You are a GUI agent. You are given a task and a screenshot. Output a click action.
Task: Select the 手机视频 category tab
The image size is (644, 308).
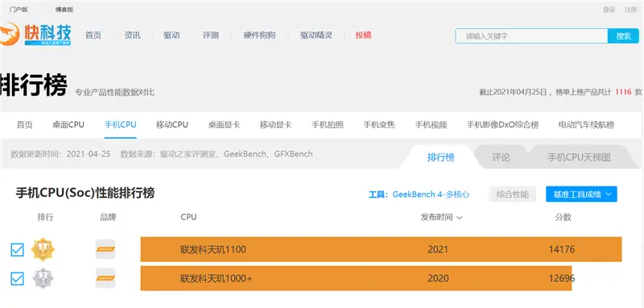click(431, 125)
